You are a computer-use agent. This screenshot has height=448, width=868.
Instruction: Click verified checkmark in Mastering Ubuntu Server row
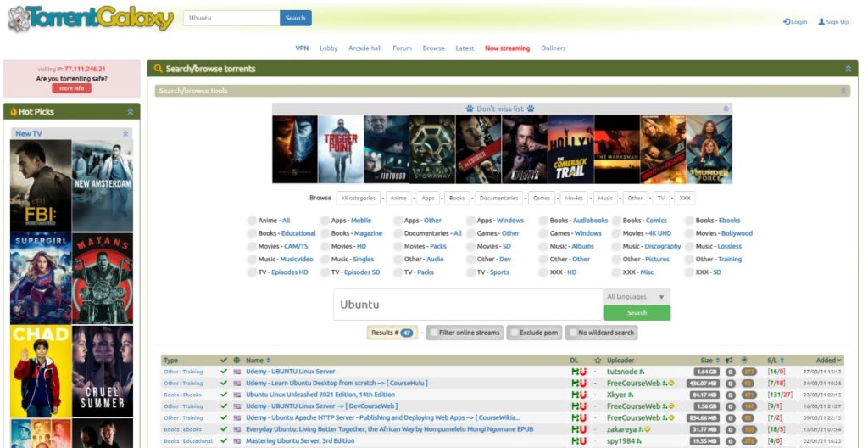224,441
